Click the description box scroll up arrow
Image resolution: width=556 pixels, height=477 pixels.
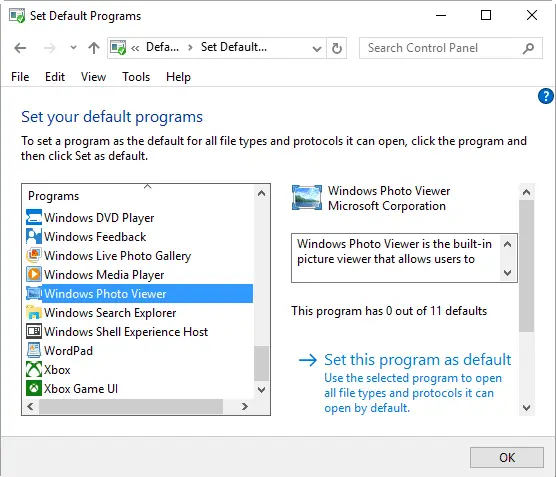point(507,244)
